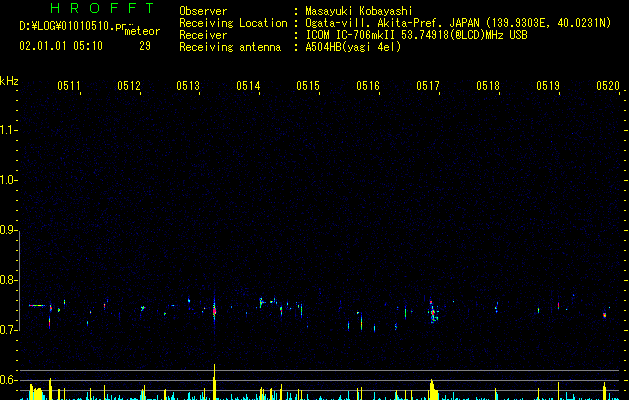The height and width of the screenshot is (400, 629).
Task: Click the meteor label
Action: click(x=142, y=31)
